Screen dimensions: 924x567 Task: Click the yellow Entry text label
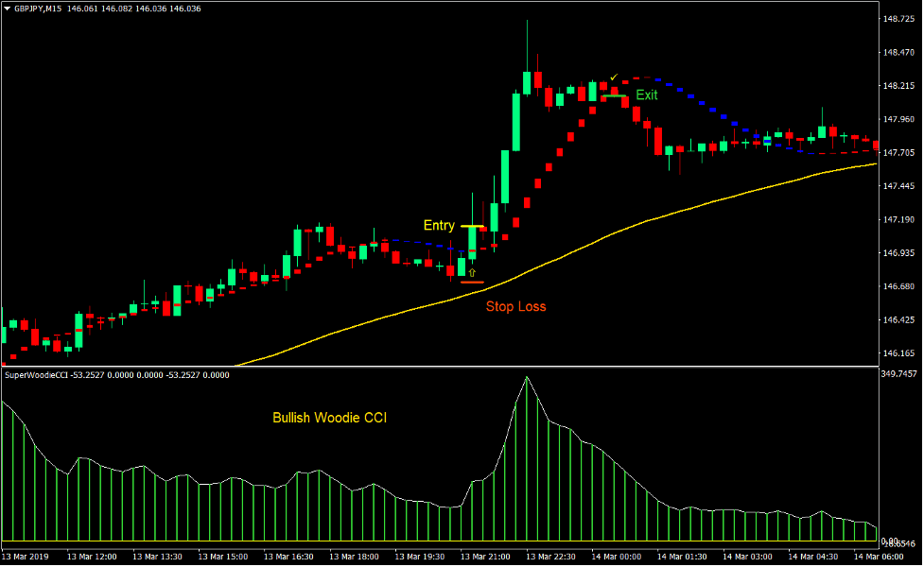coord(439,225)
